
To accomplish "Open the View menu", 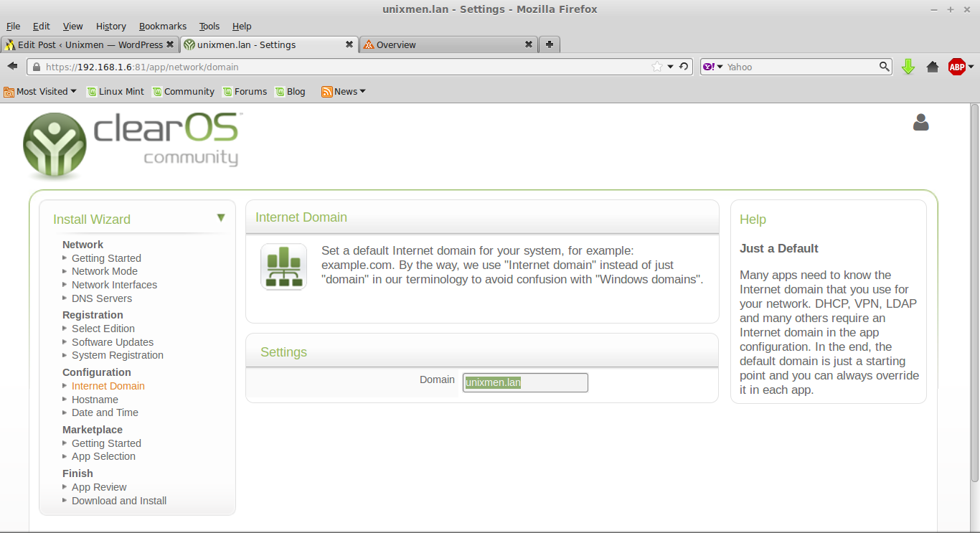I will click(72, 26).
